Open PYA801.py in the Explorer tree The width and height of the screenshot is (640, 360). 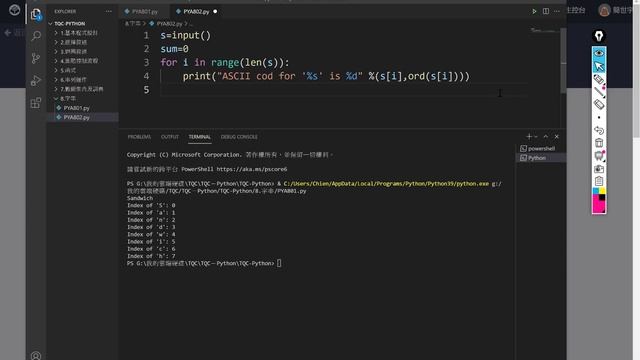(x=76, y=108)
